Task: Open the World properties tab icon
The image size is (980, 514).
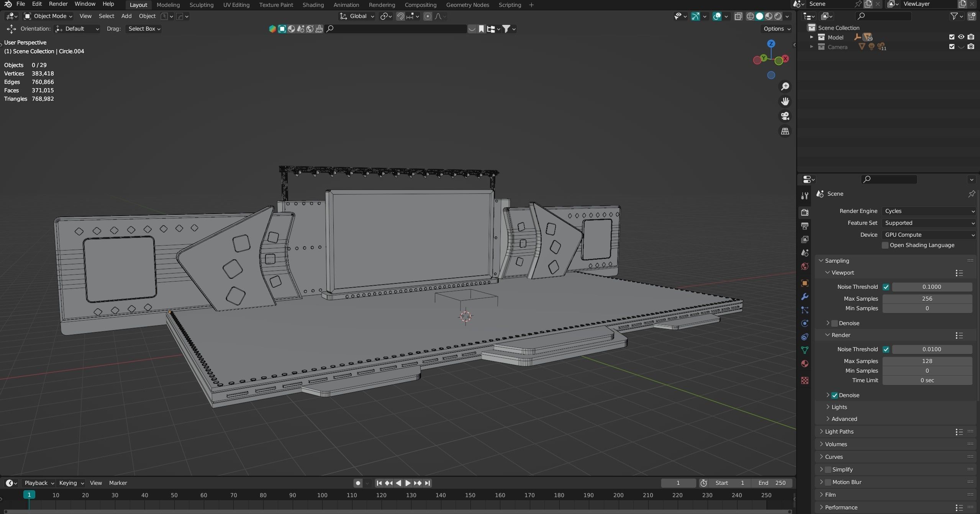Action: tap(805, 266)
